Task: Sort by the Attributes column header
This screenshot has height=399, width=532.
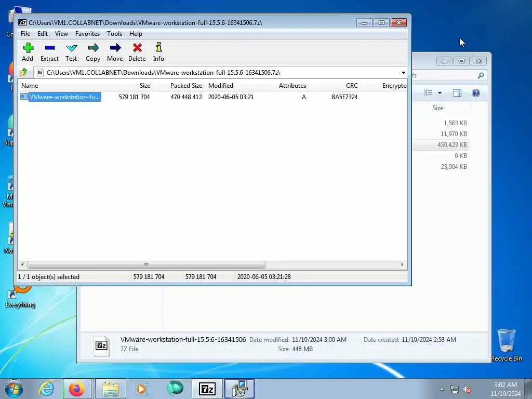Action: coord(282,86)
